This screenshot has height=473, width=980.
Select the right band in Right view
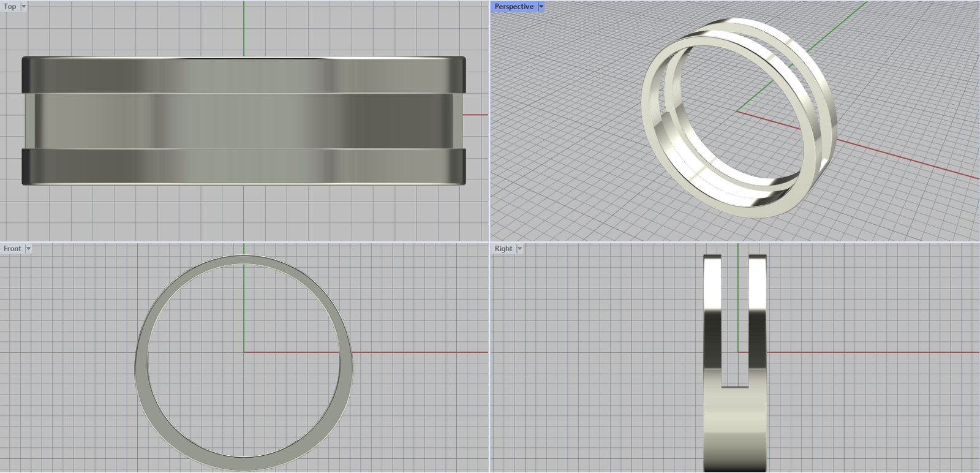[x=758, y=319]
